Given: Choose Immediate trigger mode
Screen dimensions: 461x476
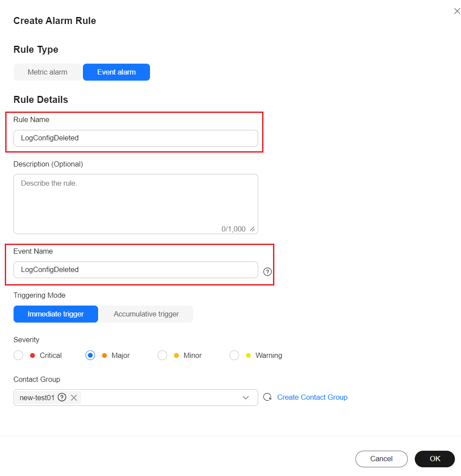Looking at the screenshot, I should tap(55, 314).
